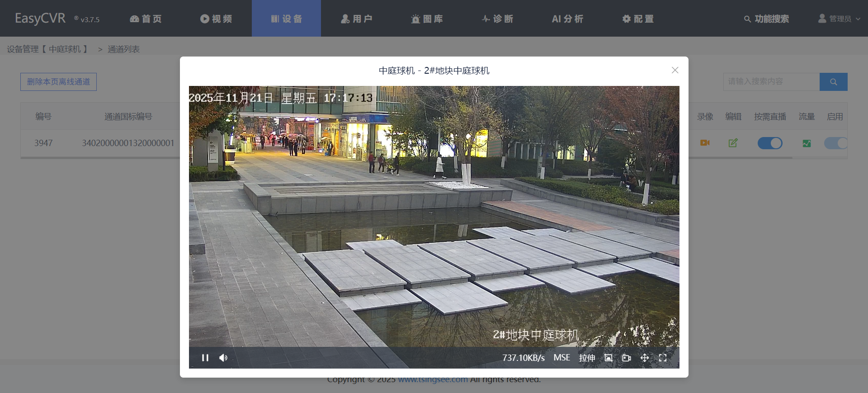Click the 编号 column header
868x393 pixels.
[43, 117]
